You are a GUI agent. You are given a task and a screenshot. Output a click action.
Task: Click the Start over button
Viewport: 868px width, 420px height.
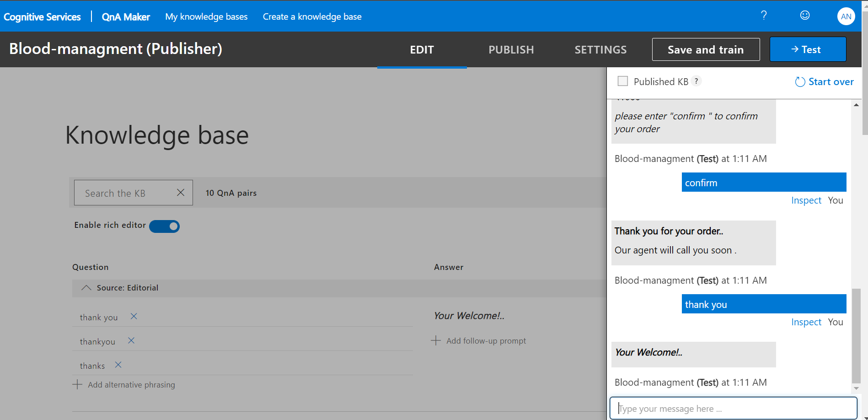click(824, 82)
